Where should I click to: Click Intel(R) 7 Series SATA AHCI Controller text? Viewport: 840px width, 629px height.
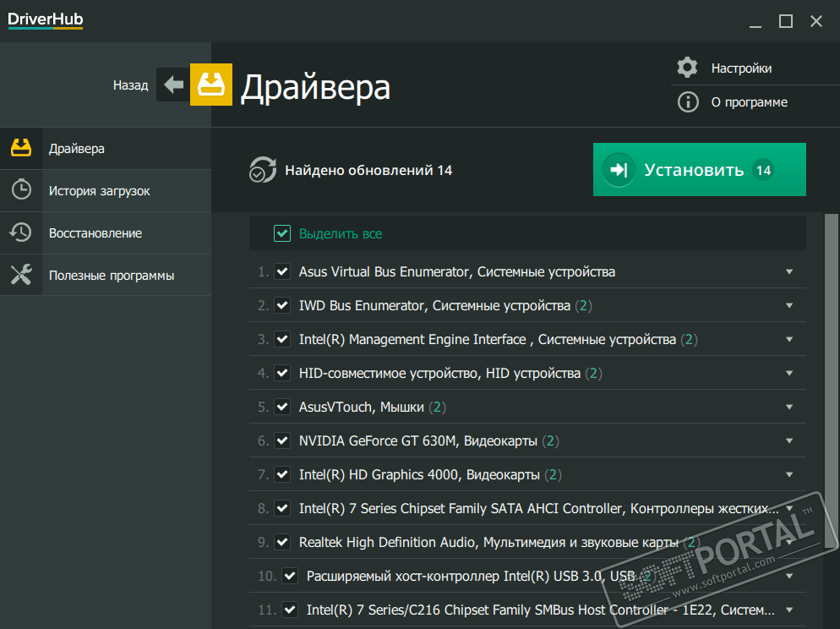click(539, 508)
